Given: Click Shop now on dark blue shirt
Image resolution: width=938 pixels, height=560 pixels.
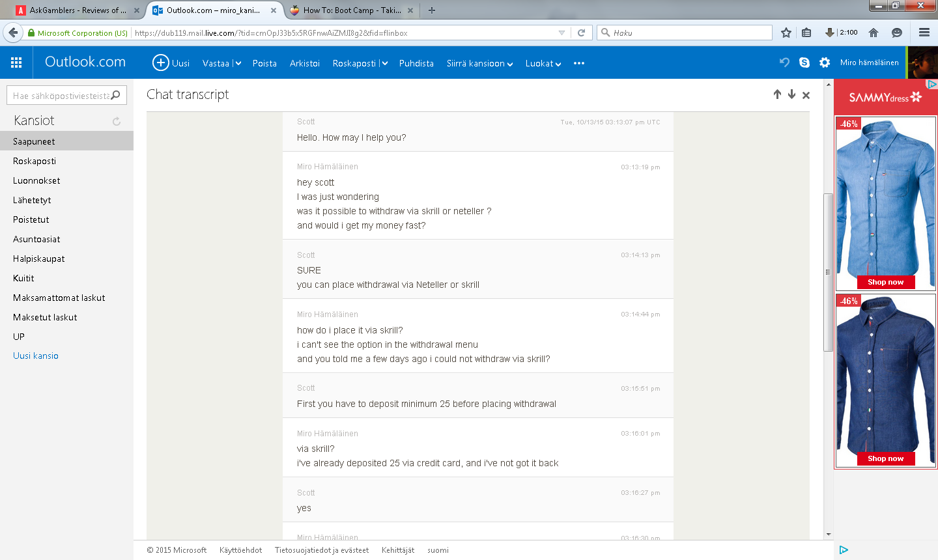Looking at the screenshot, I should coord(885,458).
